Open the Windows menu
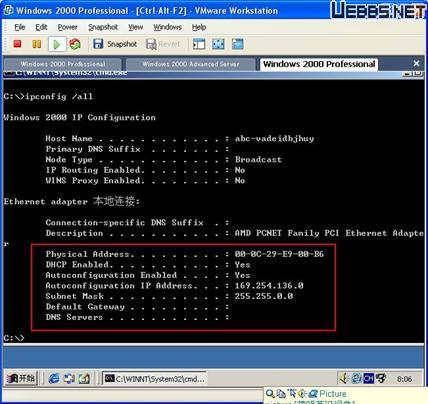The height and width of the screenshot is (404, 428). coord(167,27)
